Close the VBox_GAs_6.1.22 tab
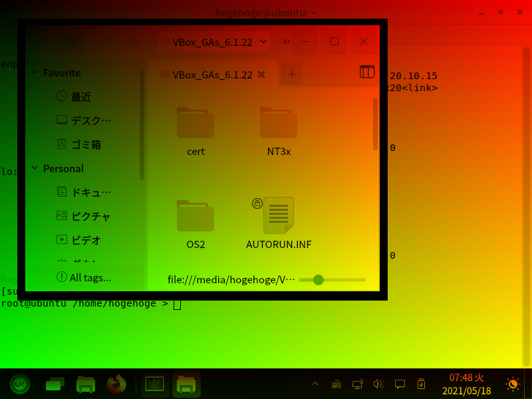 click(261, 74)
